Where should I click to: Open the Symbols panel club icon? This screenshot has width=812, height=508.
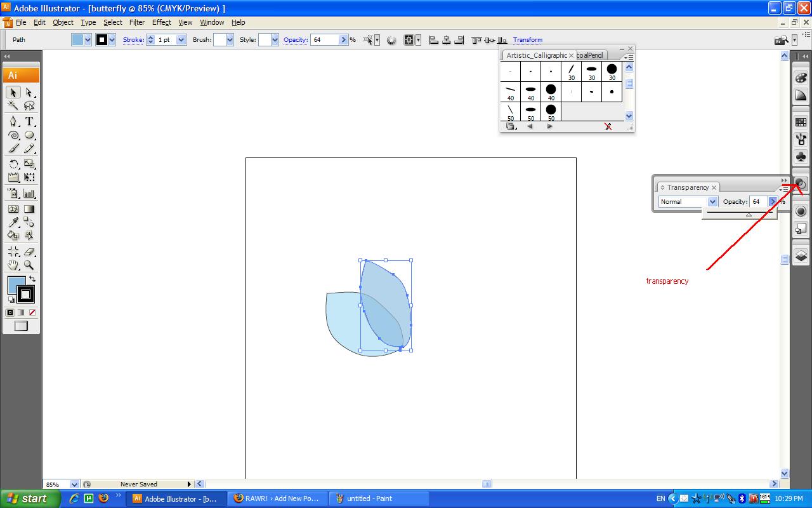801,157
